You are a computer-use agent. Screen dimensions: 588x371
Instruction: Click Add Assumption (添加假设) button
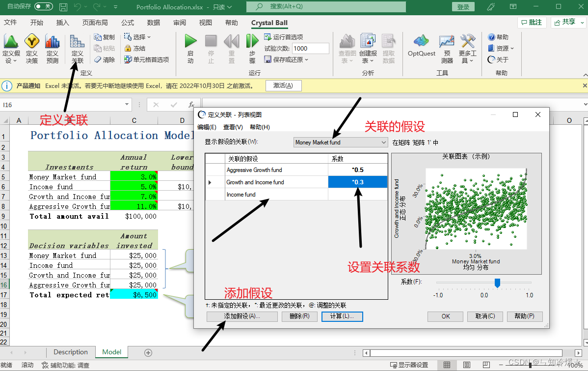pyautogui.click(x=242, y=316)
